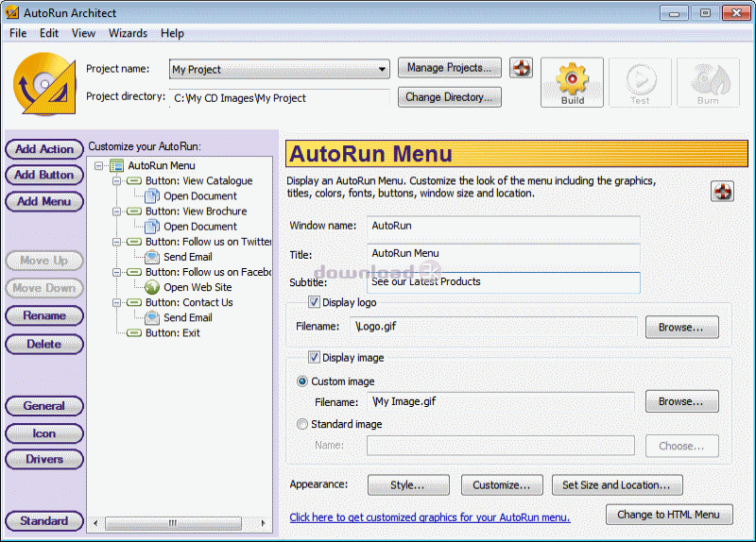Open the Style appearance dialog
Viewport: 756px width, 542px height.
pyautogui.click(x=408, y=485)
